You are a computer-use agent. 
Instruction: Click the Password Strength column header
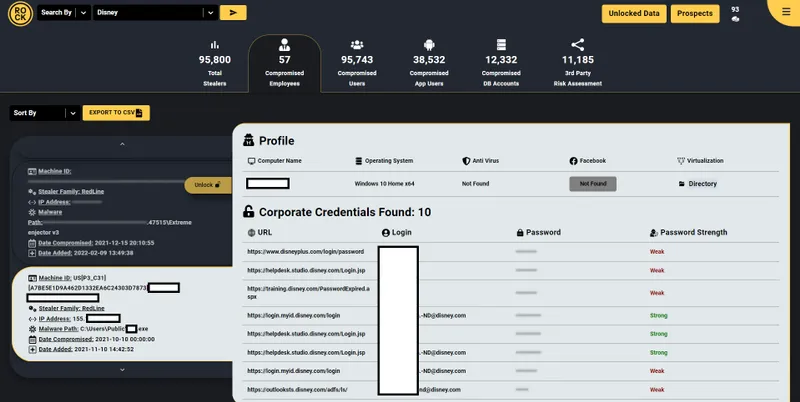pos(688,233)
